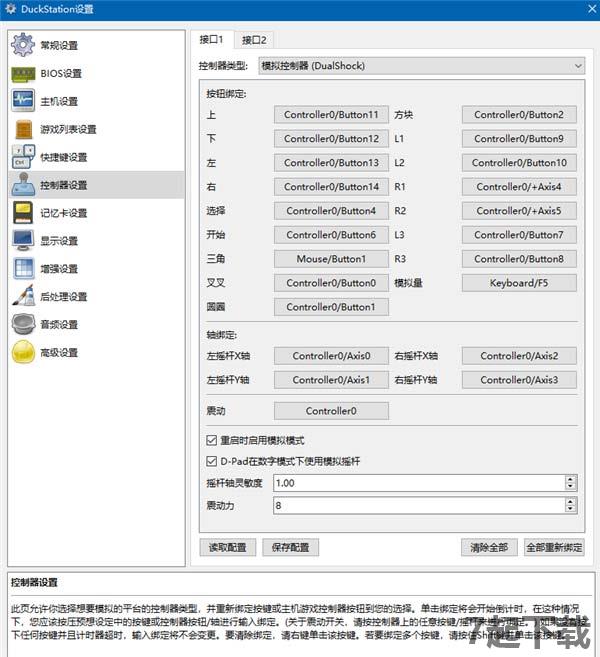Click the 清除全部 button
The image size is (600, 657).
pyautogui.click(x=489, y=547)
